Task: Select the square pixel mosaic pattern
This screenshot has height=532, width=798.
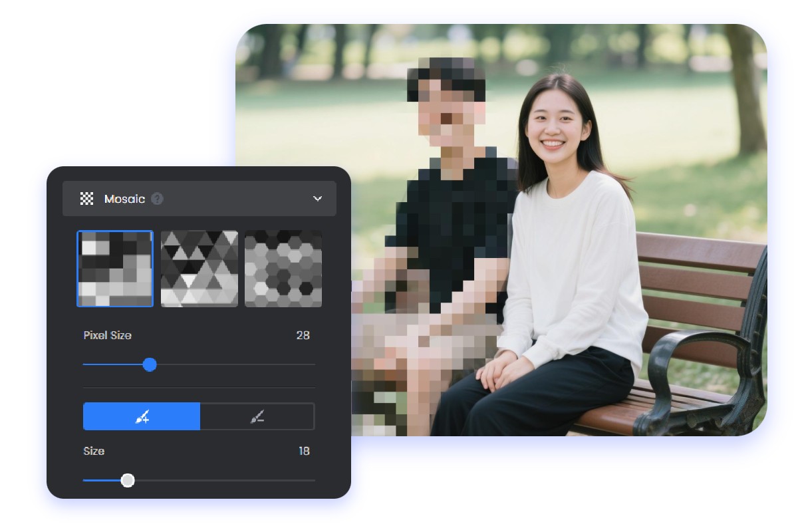Action: coord(115,269)
